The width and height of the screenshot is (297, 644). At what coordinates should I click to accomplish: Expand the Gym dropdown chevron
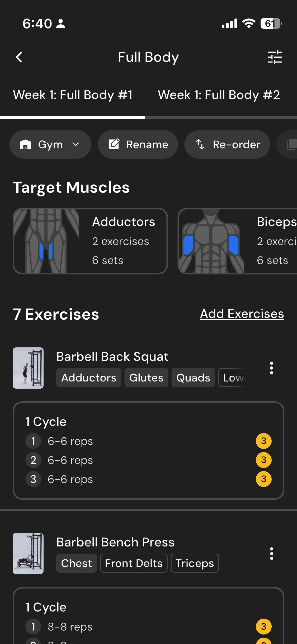[x=76, y=144]
